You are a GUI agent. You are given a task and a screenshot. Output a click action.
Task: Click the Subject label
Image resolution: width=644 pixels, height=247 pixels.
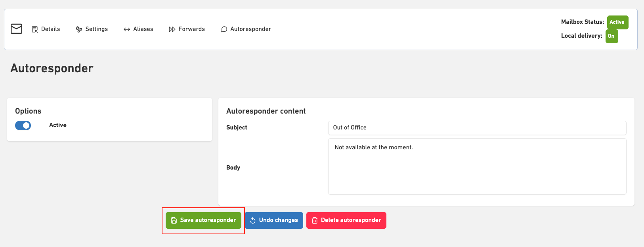click(x=237, y=127)
